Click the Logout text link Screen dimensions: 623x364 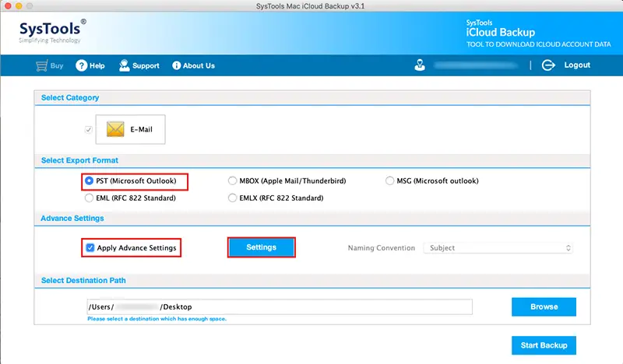[x=577, y=65]
